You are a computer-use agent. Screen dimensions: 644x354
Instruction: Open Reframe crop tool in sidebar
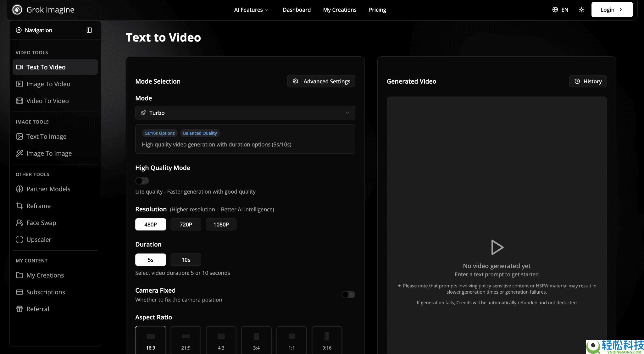coord(38,206)
